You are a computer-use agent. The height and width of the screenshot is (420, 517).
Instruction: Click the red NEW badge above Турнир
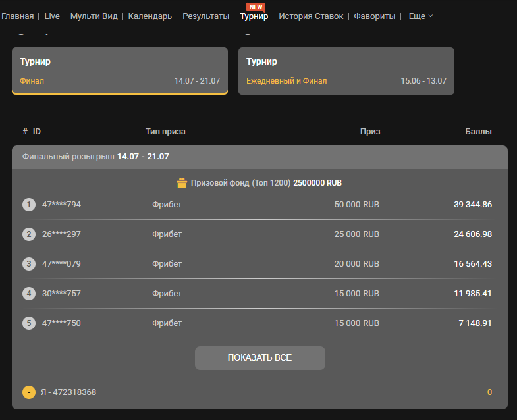(256, 7)
